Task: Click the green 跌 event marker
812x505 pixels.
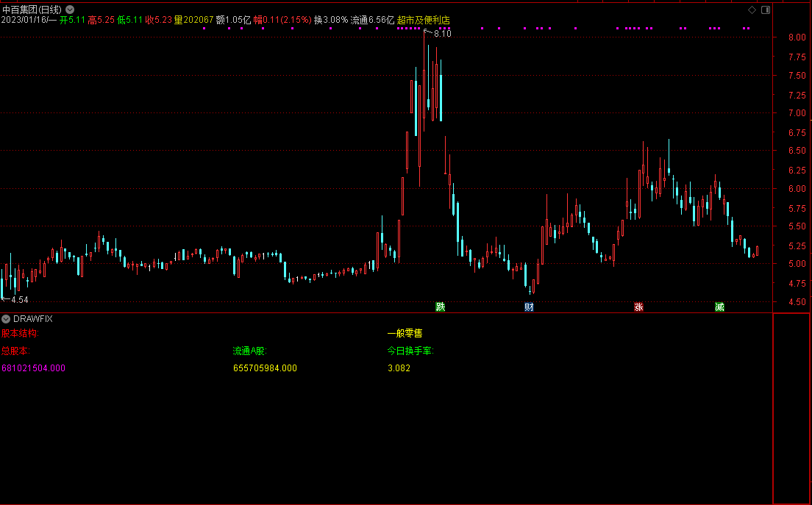Action: (440, 307)
